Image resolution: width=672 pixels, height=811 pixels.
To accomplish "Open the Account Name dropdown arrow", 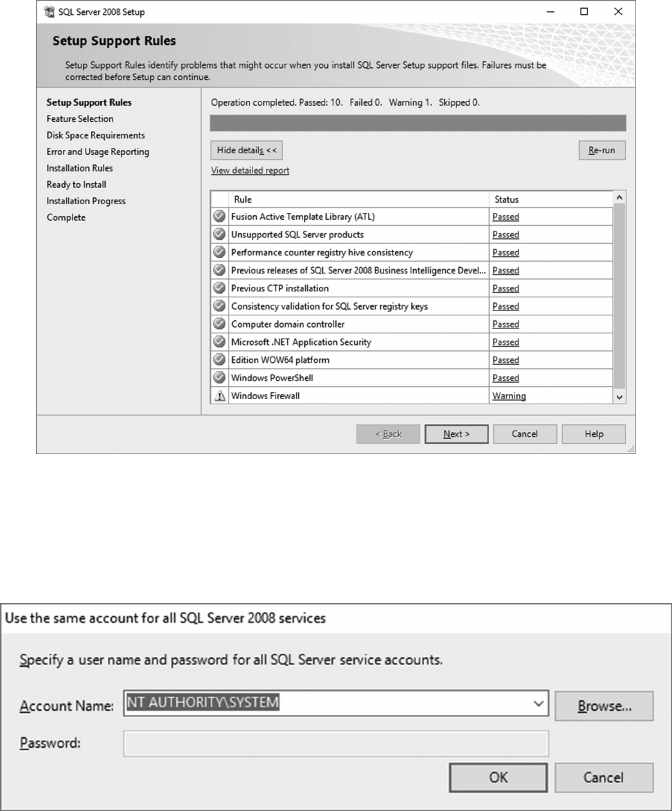I will click(x=538, y=703).
